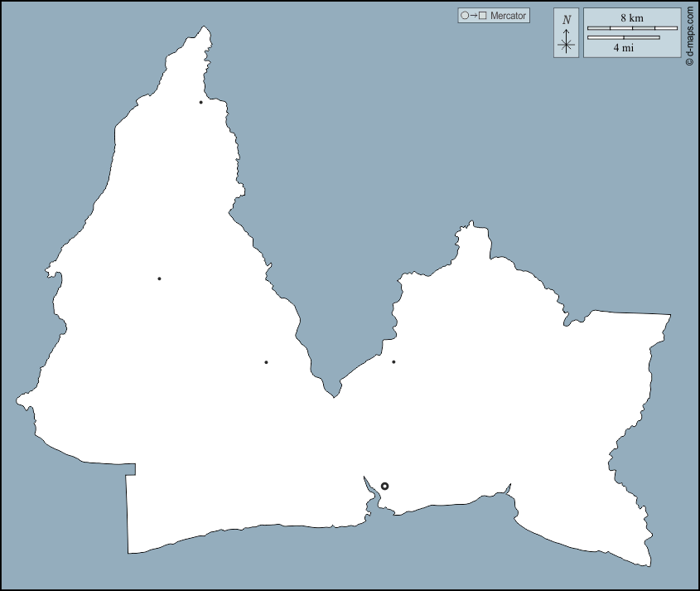Open the d-maps.com copyright link
This screenshot has height=591, width=700.
(x=689, y=37)
